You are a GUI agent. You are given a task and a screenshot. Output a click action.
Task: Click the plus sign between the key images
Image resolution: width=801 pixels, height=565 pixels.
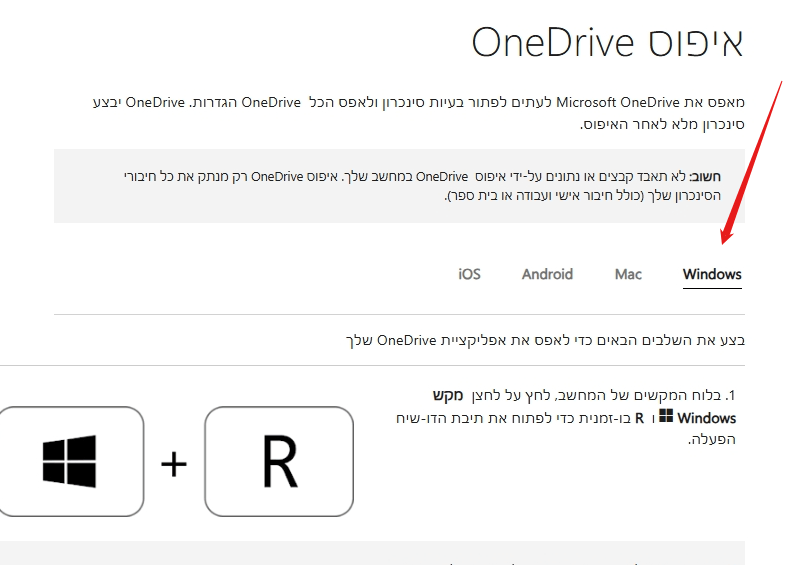point(174,464)
